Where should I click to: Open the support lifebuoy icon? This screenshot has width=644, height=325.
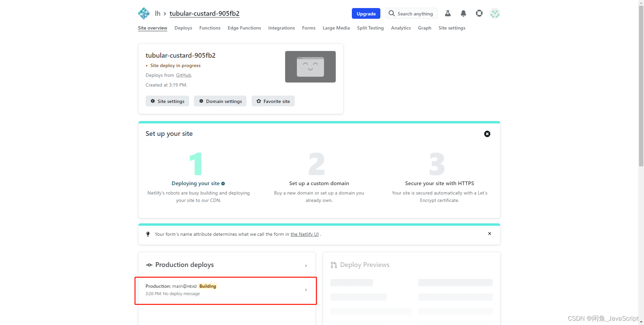(479, 13)
